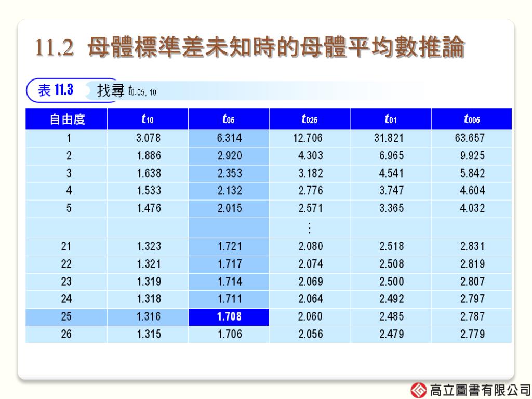Click the value 1.721
Viewport: 532px width, 399px height.
(230, 246)
